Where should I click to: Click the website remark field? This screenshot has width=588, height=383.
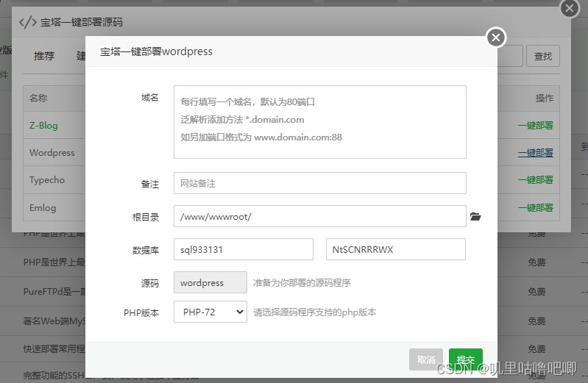[320, 183]
